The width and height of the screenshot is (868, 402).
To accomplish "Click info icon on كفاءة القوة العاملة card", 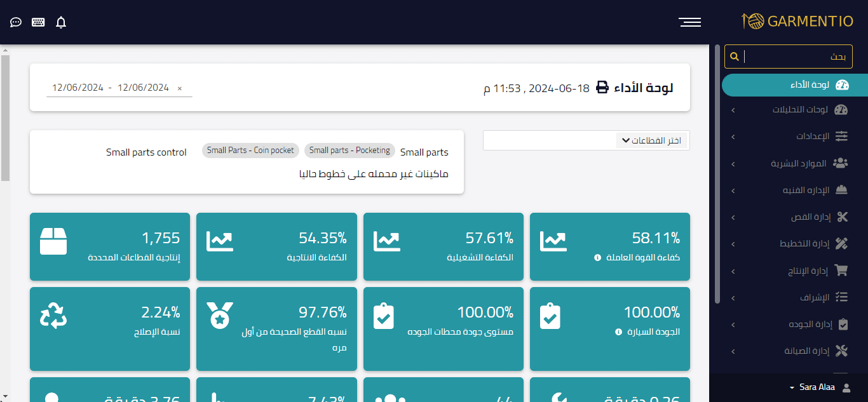I will (x=597, y=258).
